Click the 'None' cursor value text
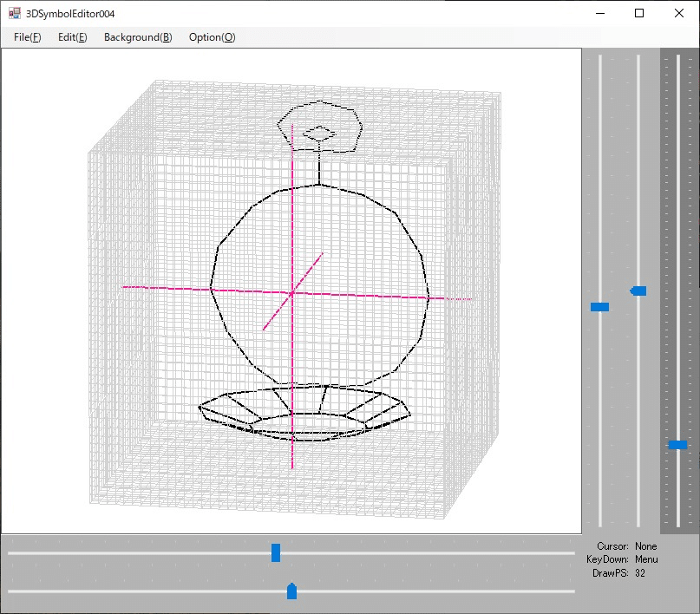This screenshot has width=700, height=614. click(646, 546)
